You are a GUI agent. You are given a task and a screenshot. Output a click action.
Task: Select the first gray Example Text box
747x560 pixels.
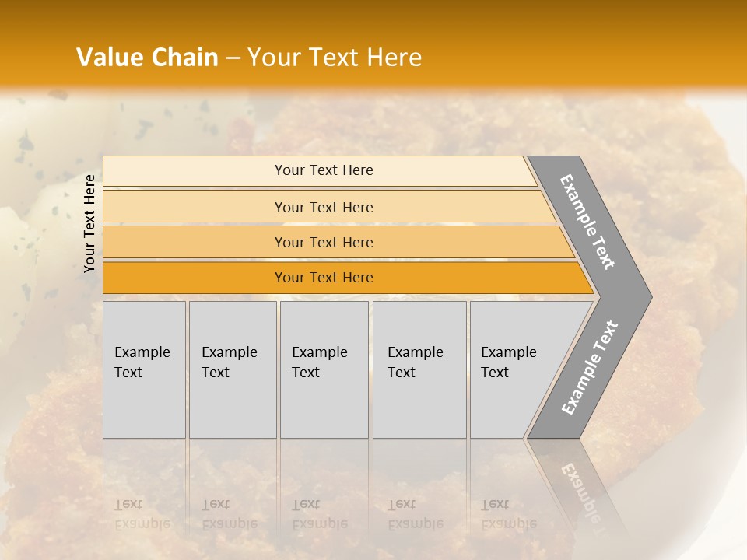(x=144, y=369)
